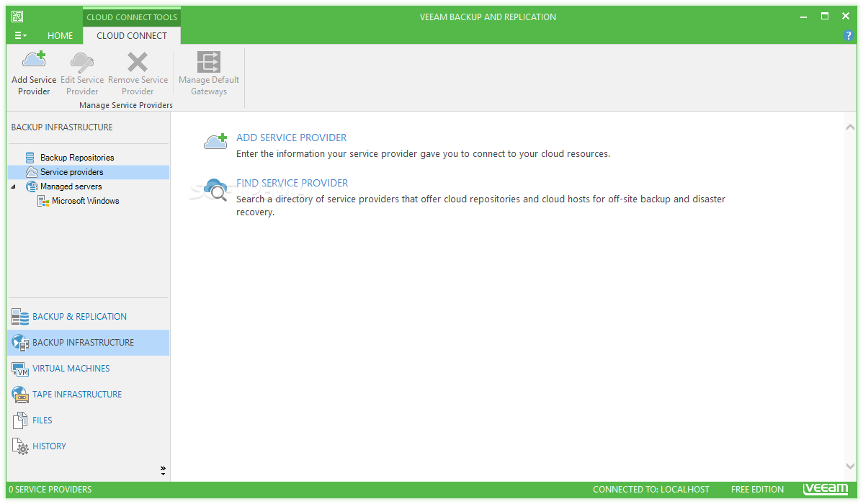Viewport: 863px width, 504px height.
Task: Click the History gear document icon
Action: (20, 446)
